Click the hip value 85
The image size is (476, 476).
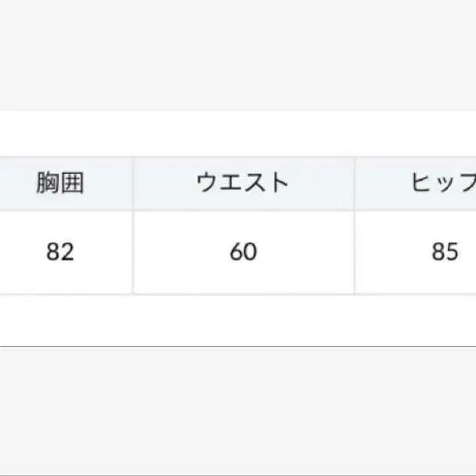click(444, 252)
